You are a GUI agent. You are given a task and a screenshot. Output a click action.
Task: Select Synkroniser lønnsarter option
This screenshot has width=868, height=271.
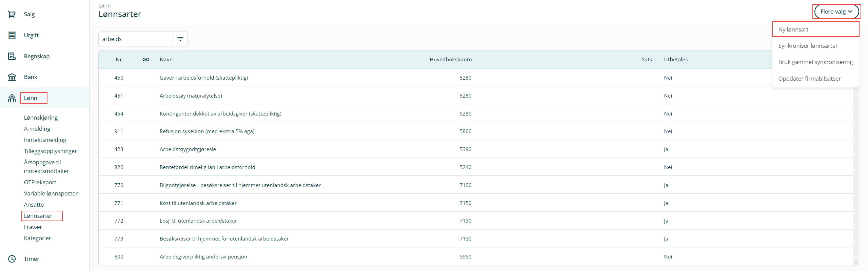pyautogui.click(x=815, y=46)
